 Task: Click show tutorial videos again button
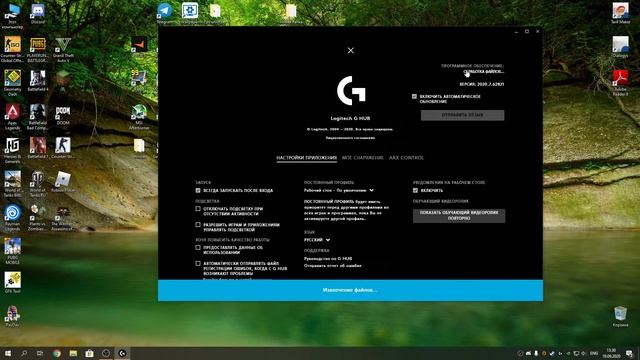point(459,216)
